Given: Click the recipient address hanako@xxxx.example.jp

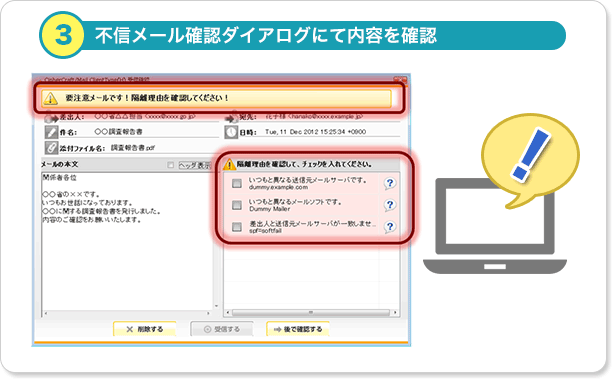Looking at the screenshot, I should click(x=326, y=117).
